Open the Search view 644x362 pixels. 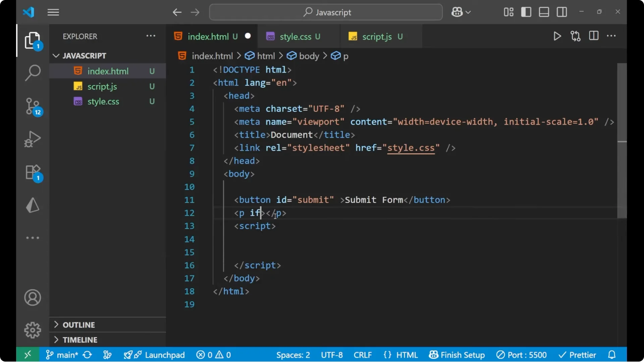point(33,72)
